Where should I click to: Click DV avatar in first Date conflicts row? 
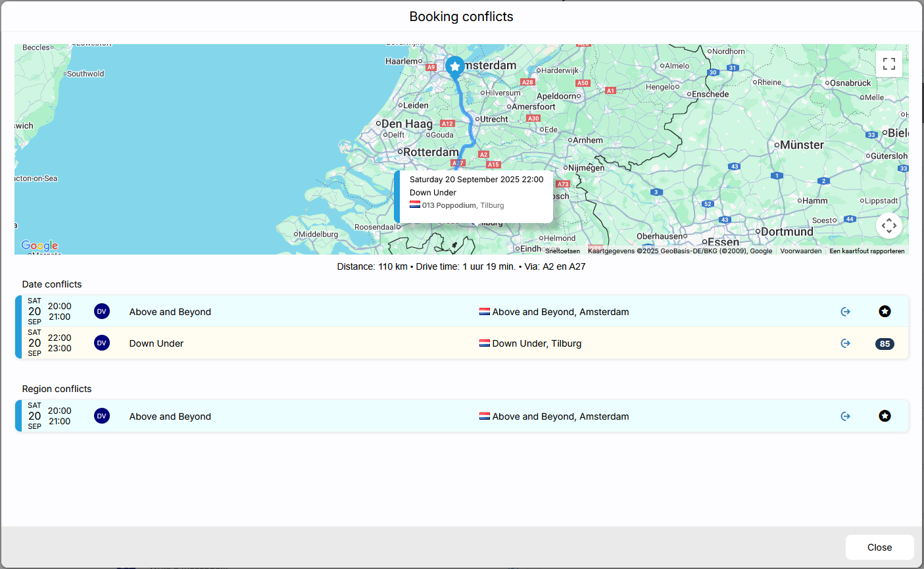(x=102, y=312)
